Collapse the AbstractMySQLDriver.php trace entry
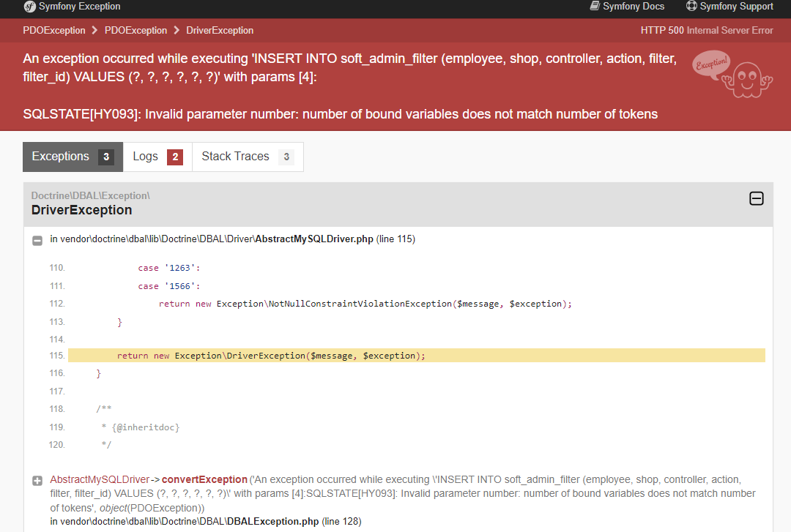 point(37,241)
